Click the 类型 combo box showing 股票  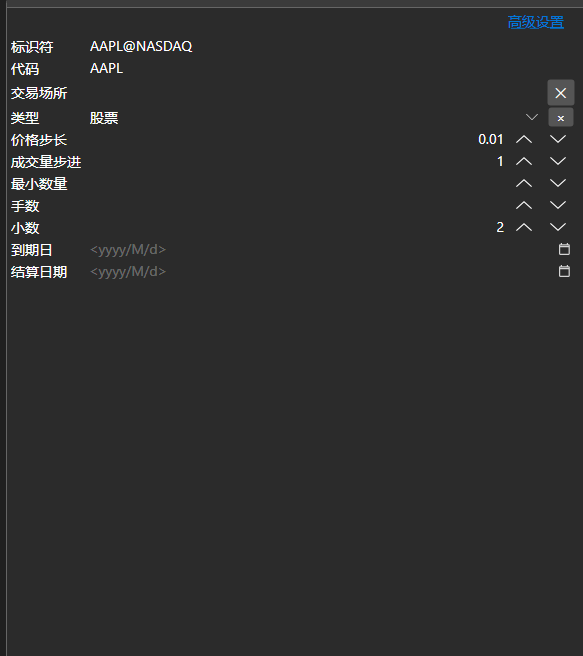(315, 118)
